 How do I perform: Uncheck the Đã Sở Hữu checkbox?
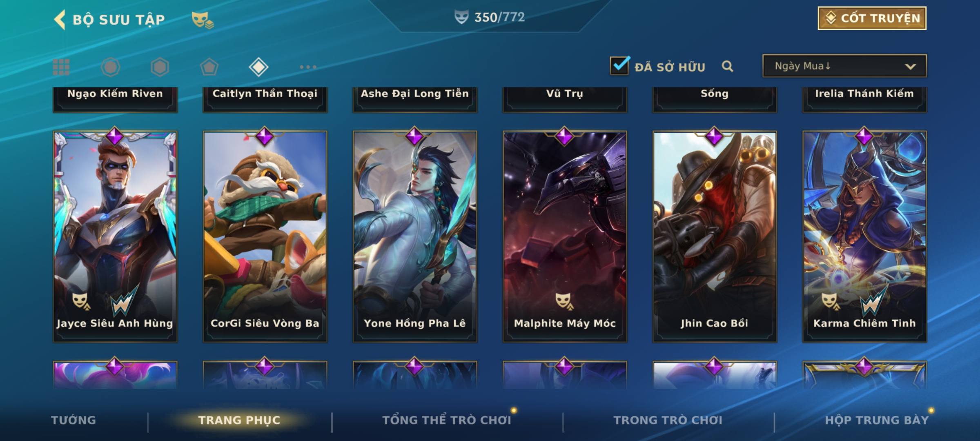click(619, 65)
